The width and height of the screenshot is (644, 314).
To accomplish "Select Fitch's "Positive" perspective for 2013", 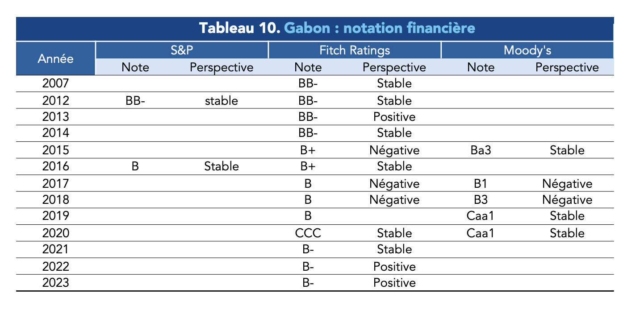I will tap(394, 117).
